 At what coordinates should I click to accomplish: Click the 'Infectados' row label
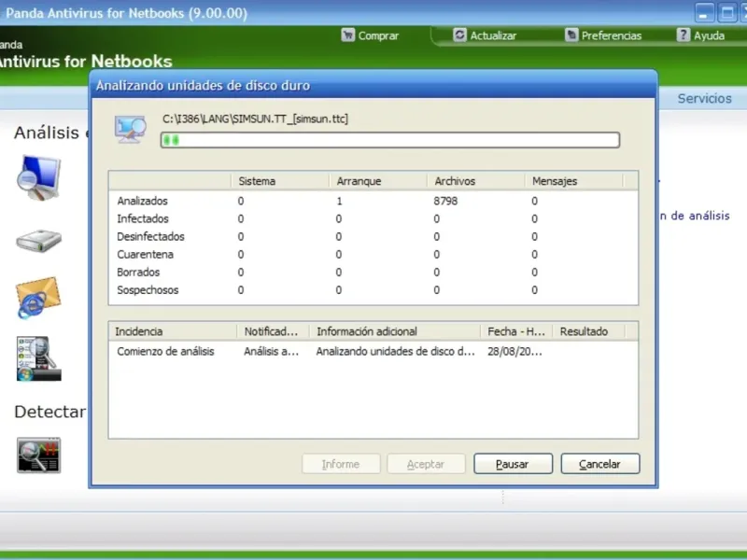tap(143, 218)
